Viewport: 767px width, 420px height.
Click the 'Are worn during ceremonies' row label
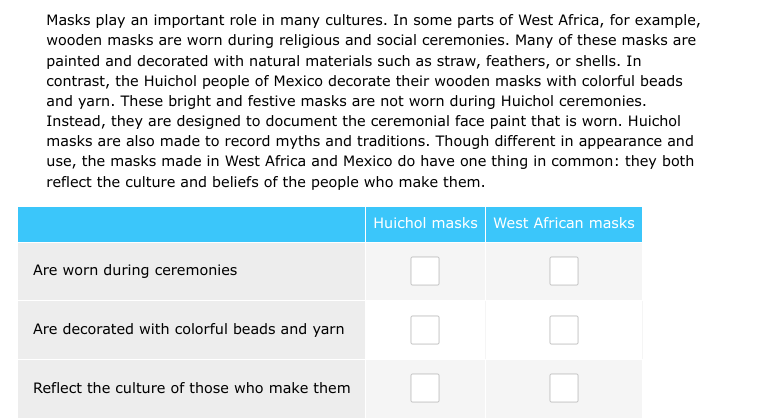135,270
